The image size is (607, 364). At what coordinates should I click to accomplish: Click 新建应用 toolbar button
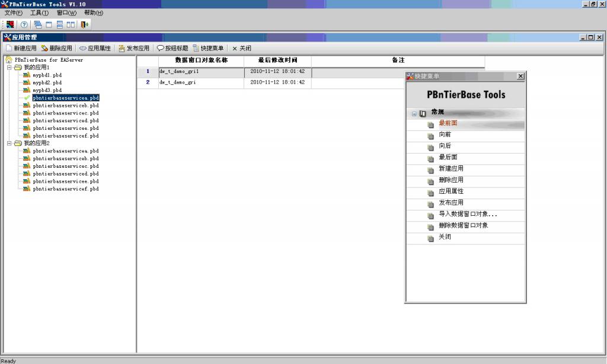click(x=21, y=49)
